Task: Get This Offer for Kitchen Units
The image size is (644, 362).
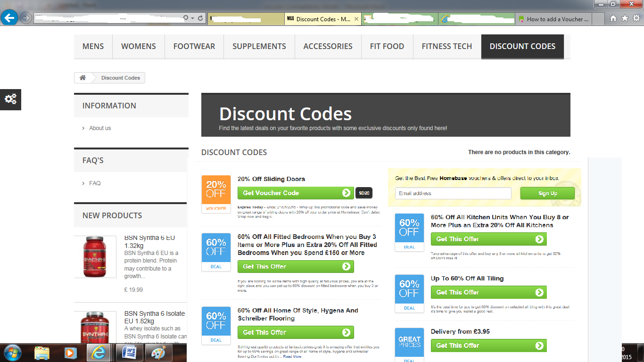Action: pos(489,239)
